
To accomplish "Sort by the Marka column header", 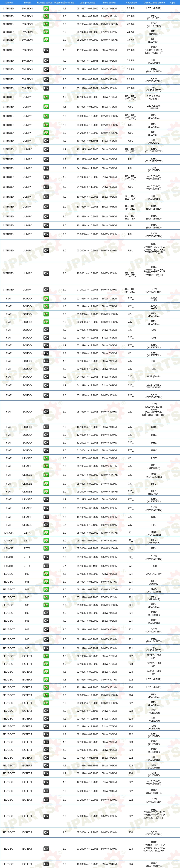I will point(9,2).
